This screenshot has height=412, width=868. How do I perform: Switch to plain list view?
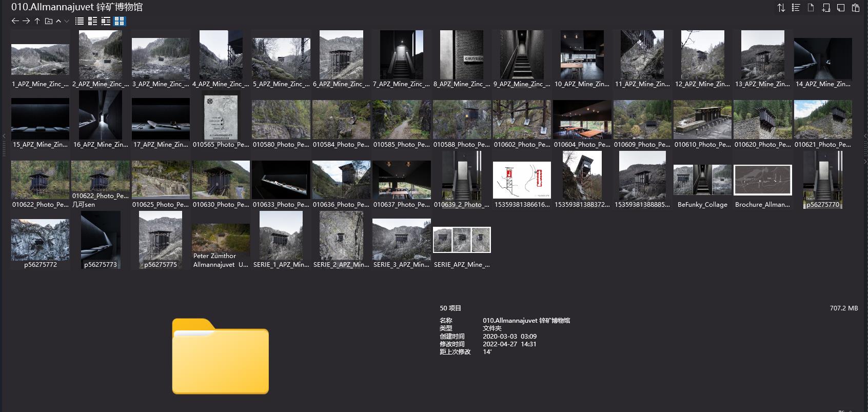(x=79, y=21)
